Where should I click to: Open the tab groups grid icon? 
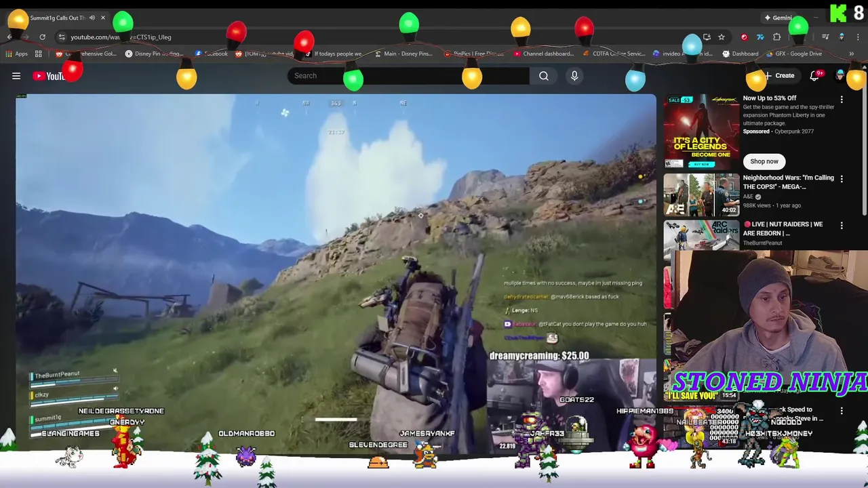pyautogui.click(x=39, y=54)
